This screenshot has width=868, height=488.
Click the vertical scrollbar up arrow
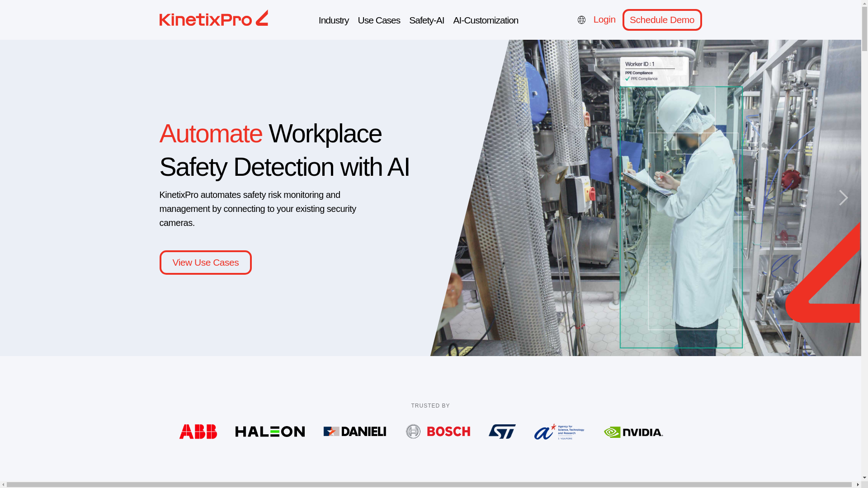pyautogui.click(x=864, y=4)
